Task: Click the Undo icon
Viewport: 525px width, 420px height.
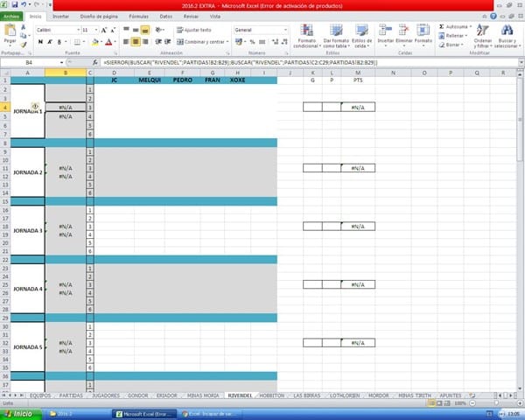Action: (x=24, y=4)
